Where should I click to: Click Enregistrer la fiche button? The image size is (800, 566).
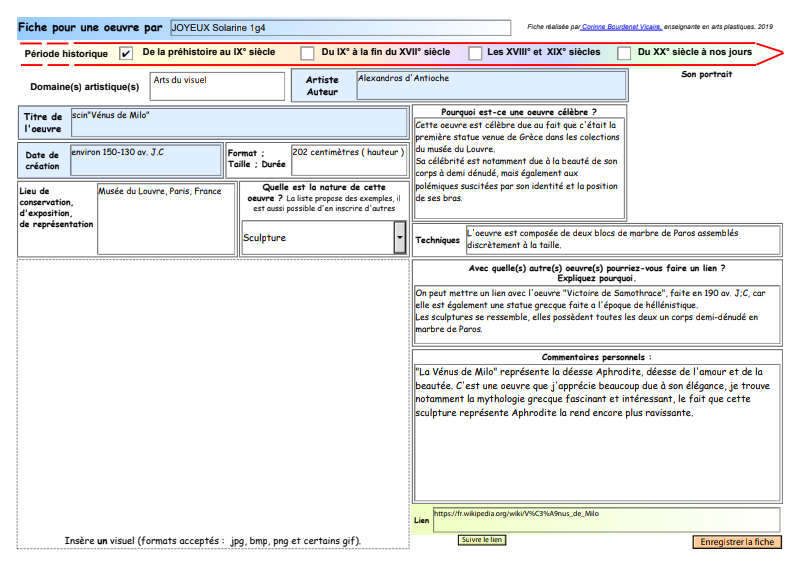click(736, 542)
